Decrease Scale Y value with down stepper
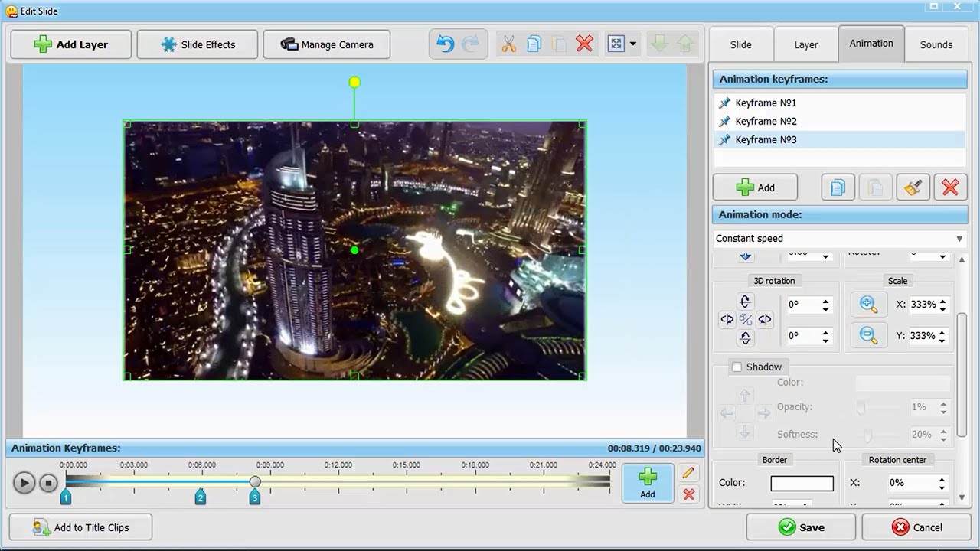 (942, 340)
